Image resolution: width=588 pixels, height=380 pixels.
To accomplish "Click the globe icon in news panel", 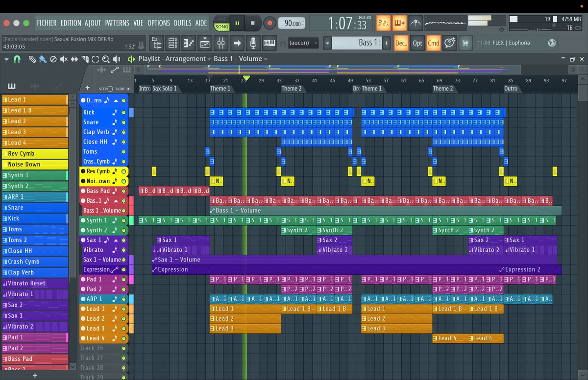I will click(x=552, y=43).
